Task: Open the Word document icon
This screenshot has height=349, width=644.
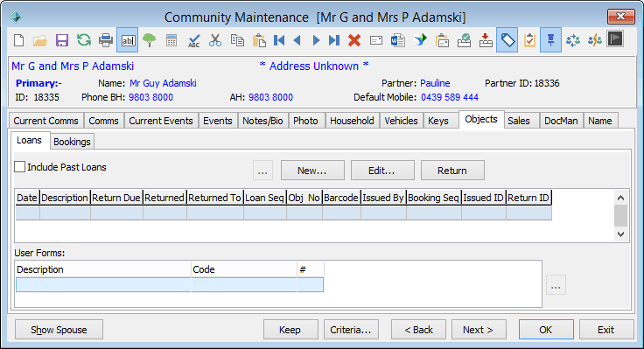Action: click(x=397, y=40)
